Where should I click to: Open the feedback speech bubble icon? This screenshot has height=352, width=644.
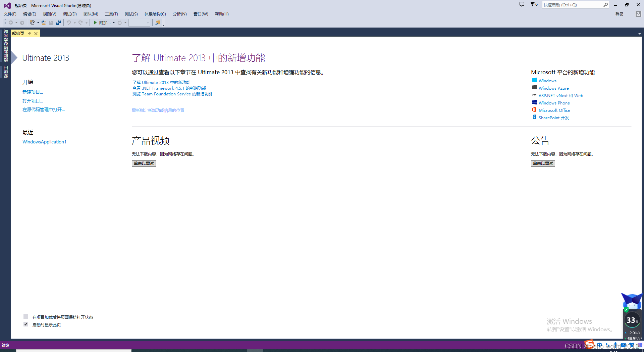pyautogui.click(x=522, y=4)
